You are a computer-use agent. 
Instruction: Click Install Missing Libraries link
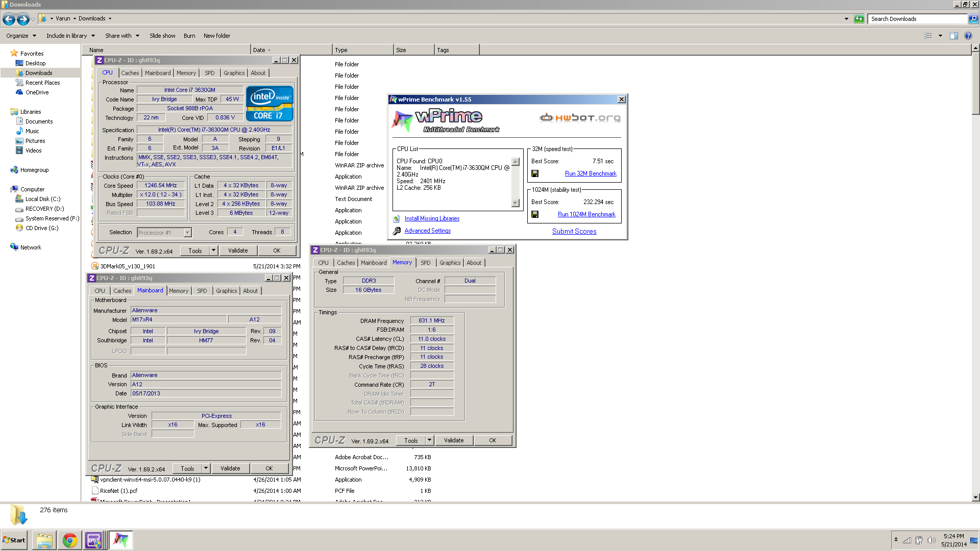click(432, 218)
